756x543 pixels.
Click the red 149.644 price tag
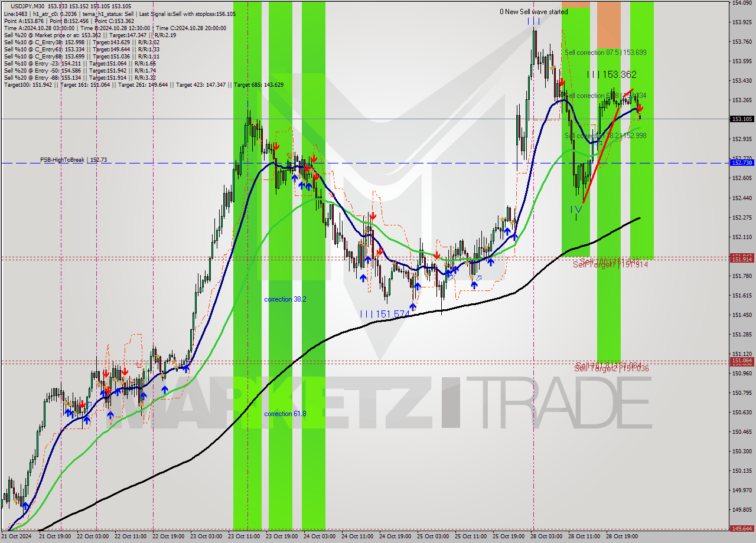[742, 528]
